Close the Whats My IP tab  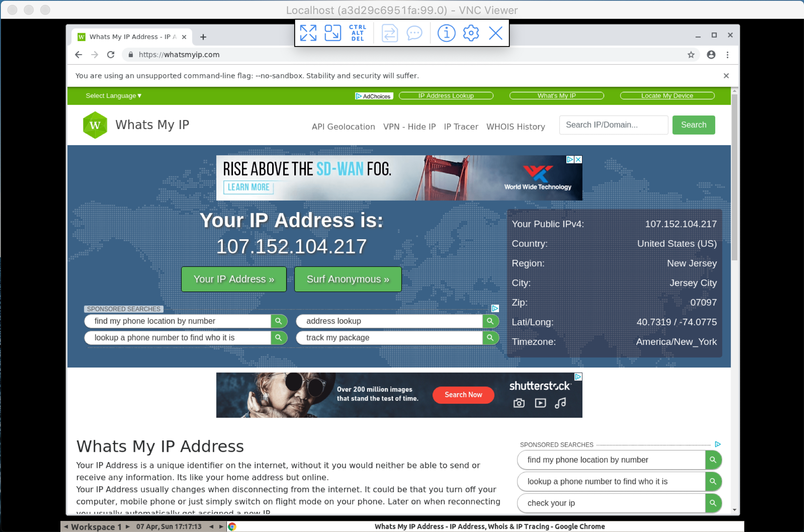(x=184, y=37)
